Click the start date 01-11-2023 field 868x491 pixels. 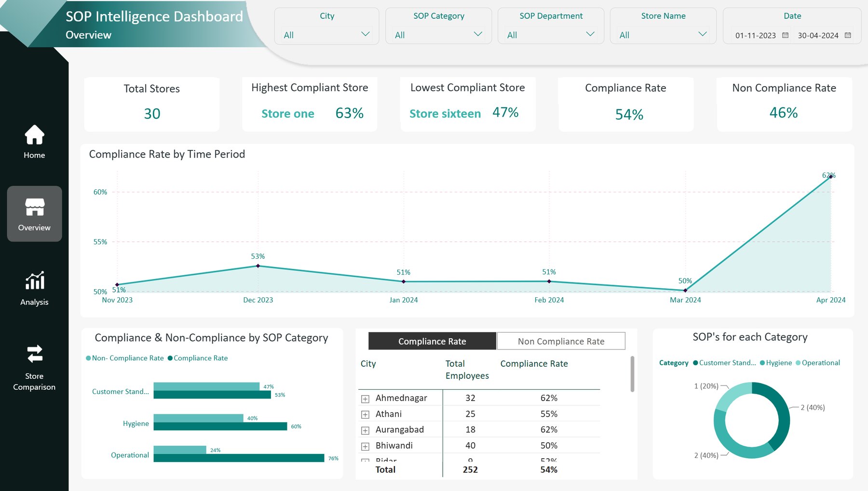click(755, 35)
